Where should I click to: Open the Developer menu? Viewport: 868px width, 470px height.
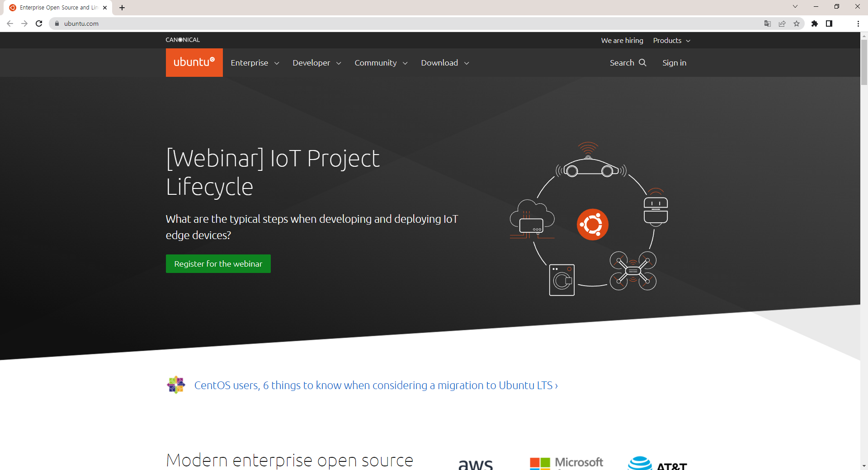311,63
